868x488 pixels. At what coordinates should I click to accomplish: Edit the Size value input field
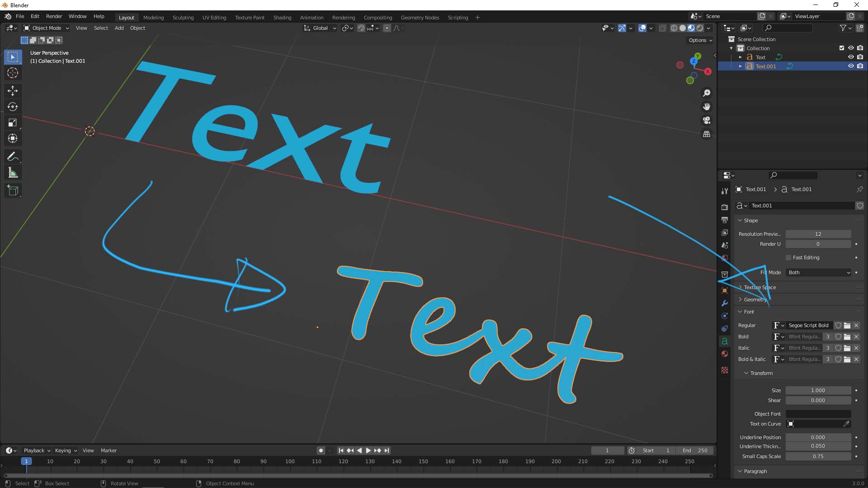818,390
